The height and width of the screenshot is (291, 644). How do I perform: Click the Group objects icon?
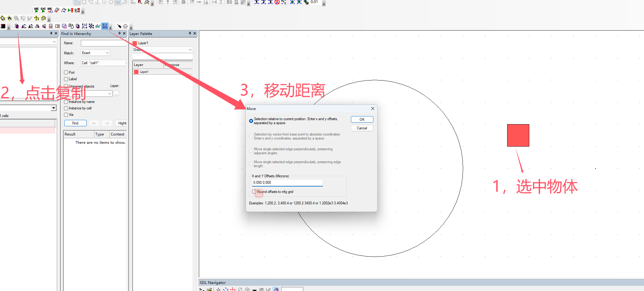pos(85,26)
